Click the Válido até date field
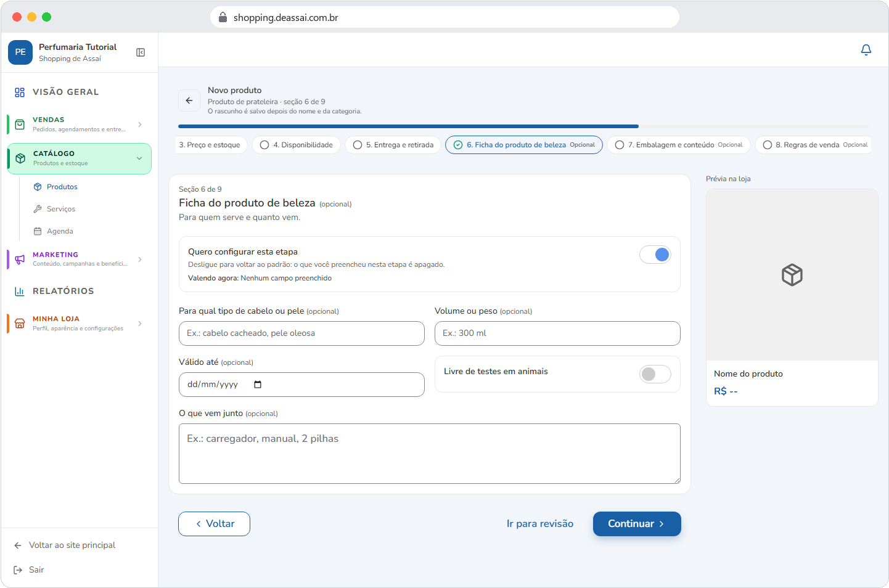This screenshot has height=588, width=889. pyautogui.click(x=301, y=385)
